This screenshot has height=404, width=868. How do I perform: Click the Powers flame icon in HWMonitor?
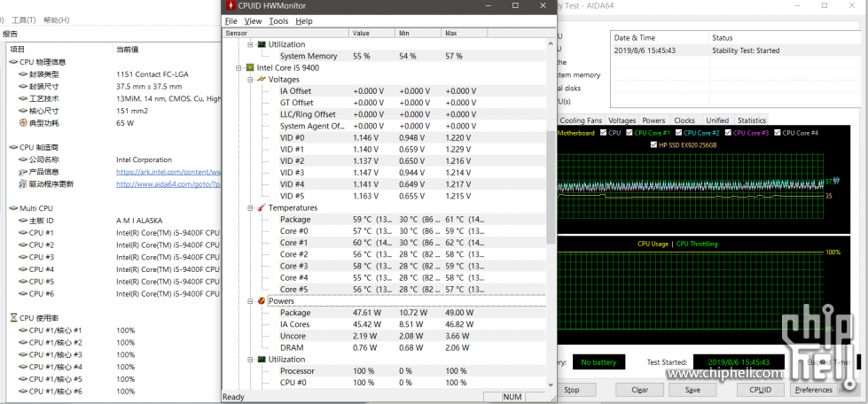[262, 301]
